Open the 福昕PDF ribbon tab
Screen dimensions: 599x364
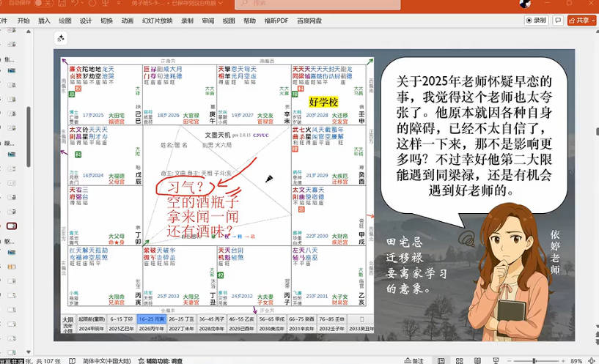click(x=276, y=21)
